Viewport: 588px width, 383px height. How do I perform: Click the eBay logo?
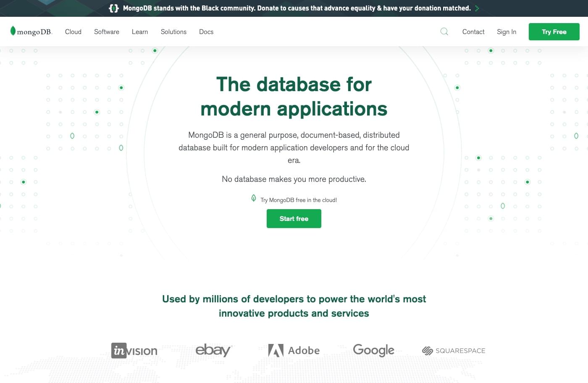tap(213, 350)
